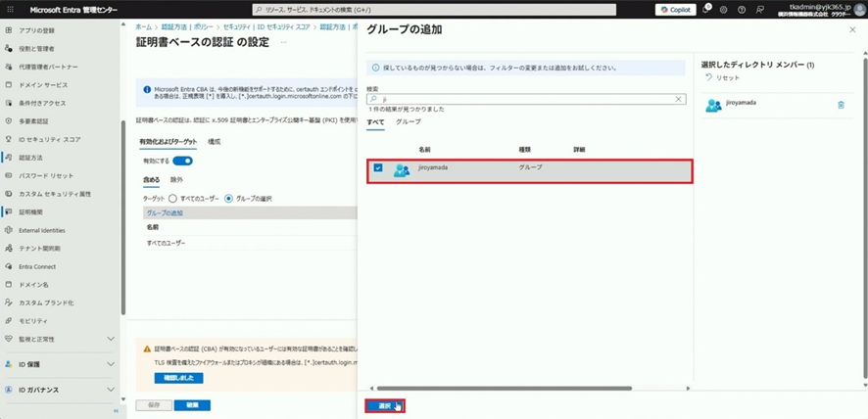868x419 pixels.
Task: Select the すべてのユーザー radio button
Action: 172,198
